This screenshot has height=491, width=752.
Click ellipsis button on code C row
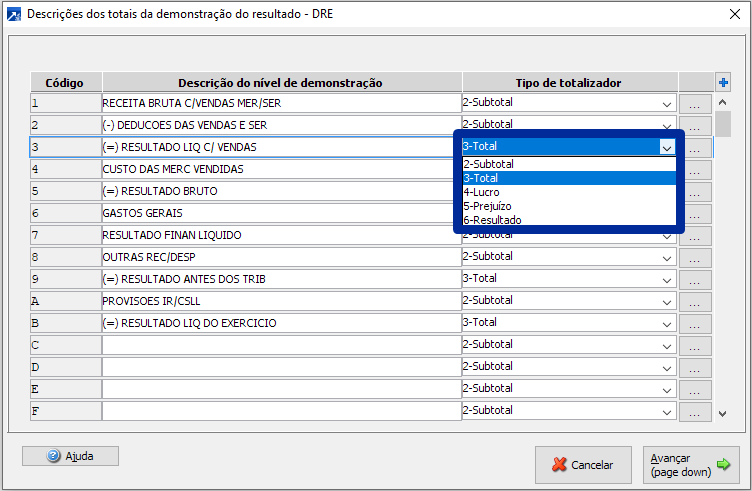[x=695, y=345]
